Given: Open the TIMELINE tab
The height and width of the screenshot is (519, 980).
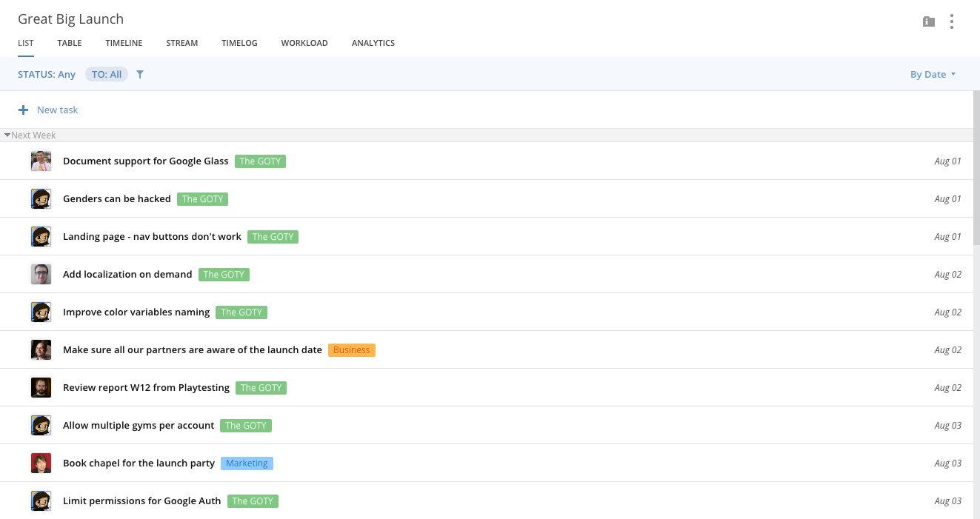Looking at the screenshot, I should [124, 43].
